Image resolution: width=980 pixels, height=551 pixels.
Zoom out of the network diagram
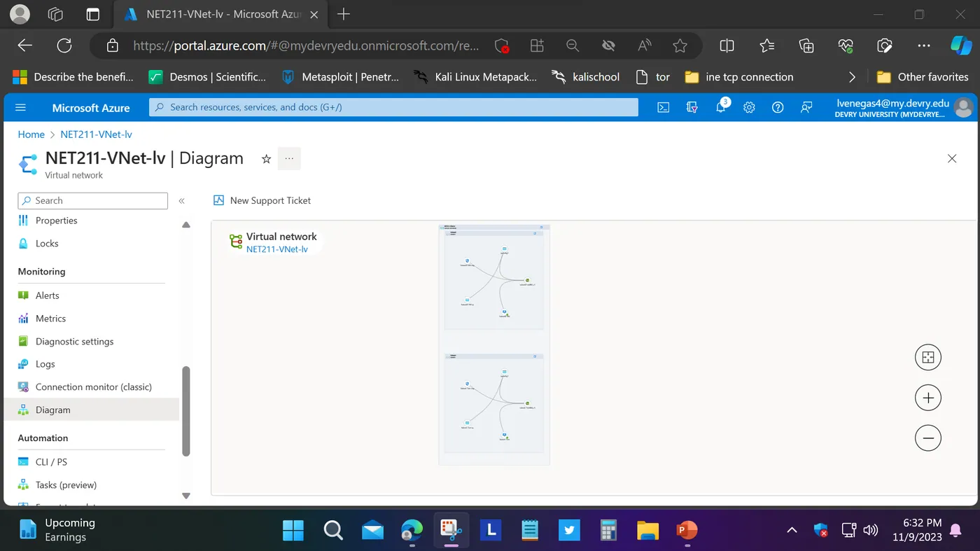click(x=928, y=438)
